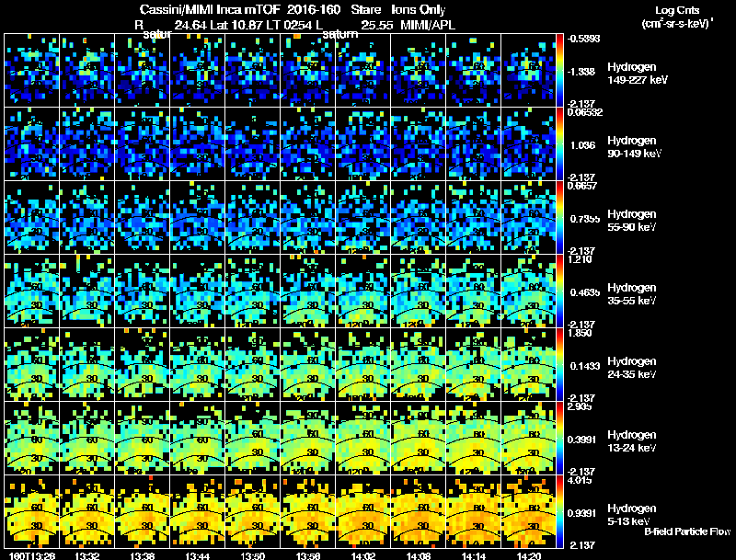
Task: Click the '14:02' time axis label
Action: (362, 555)
